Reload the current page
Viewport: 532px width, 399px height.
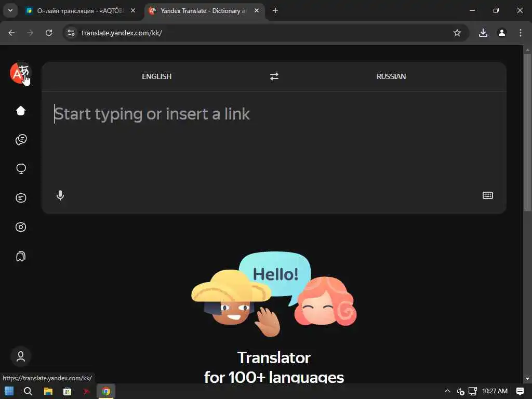click(x=49, y=33)
